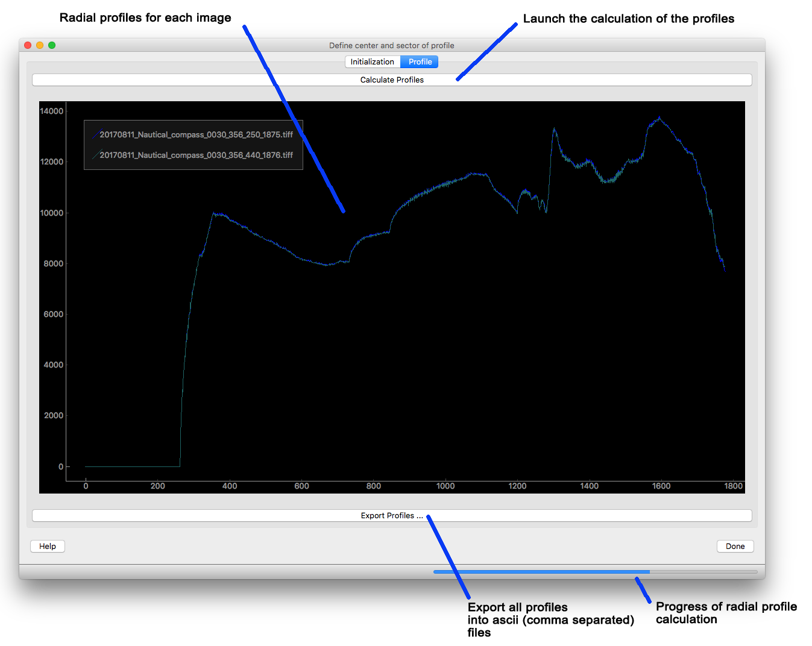Image resolution: width=812 pixels, height=646 pixels.
Task: Click Export Profiles ... button
Action: click(x=392, y=516)
